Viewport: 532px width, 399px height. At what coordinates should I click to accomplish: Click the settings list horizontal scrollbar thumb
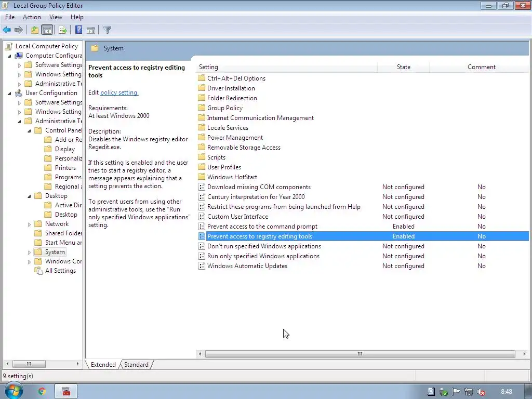point(360,354)
